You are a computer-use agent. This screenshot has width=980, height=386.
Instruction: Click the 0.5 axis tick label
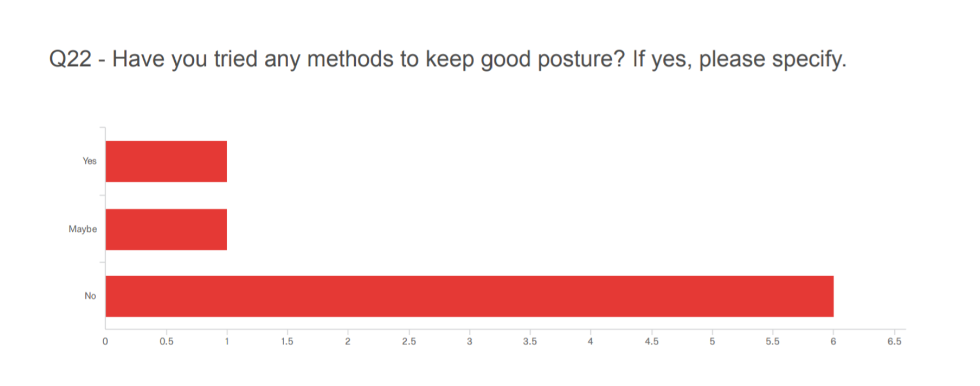click(167, 342)
